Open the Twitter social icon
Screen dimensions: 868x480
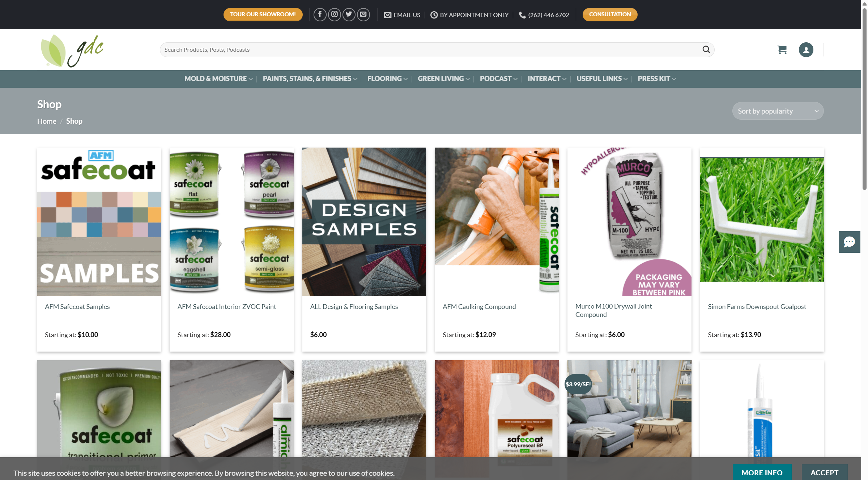point(349,14)
